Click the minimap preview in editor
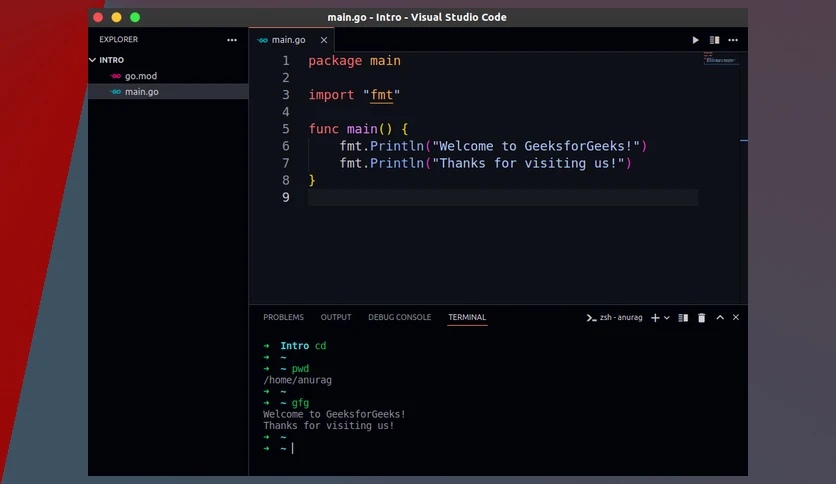Image resolution: width=836 pixels, height=484 pixels. tap(721, 58)
